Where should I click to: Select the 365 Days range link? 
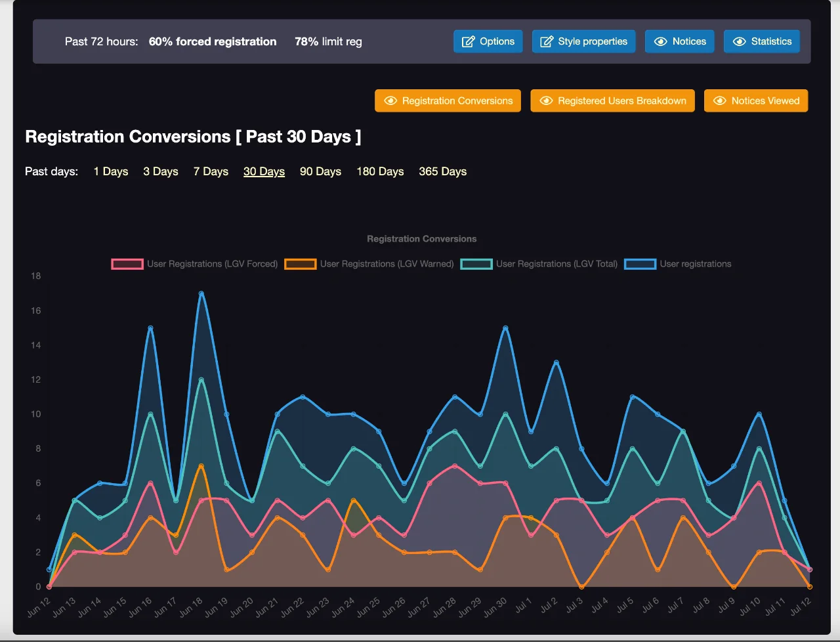[442, 171]
